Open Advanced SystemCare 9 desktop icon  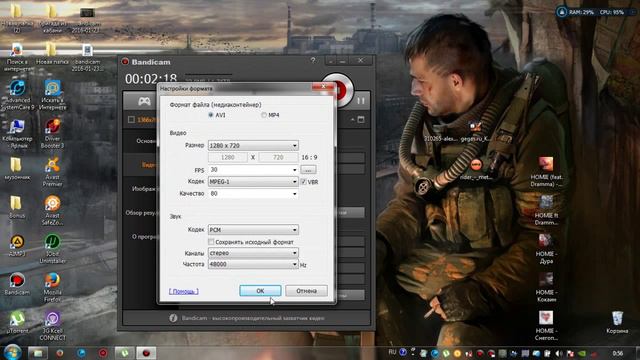pyautogui.click(x=17, y=95)
